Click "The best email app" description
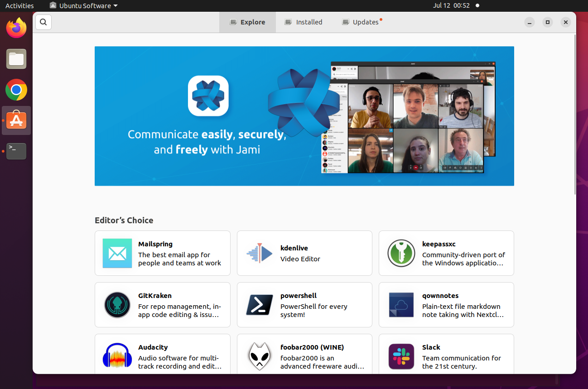This screenshot has height=389, width=588. point(180,259)
